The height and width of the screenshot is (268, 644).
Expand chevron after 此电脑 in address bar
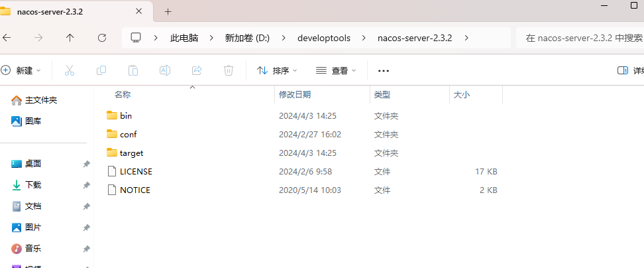[x=211, y=38]
